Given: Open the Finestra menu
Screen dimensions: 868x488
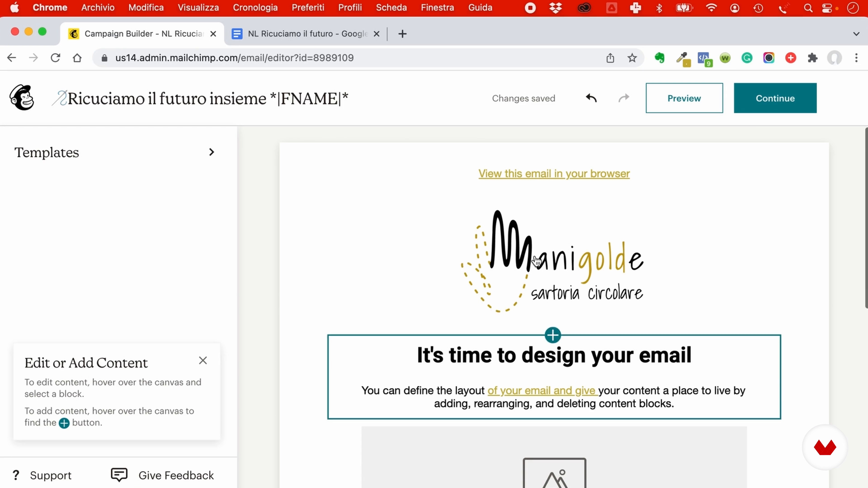Looking at the screenshot, I should pyautogui.click(x=437, y=7).
